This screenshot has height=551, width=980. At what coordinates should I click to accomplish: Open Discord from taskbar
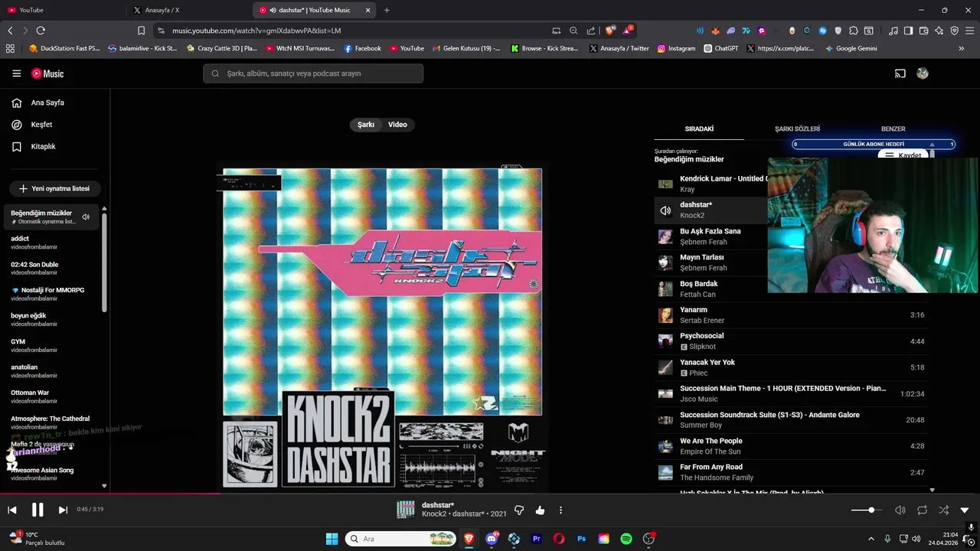492,539
